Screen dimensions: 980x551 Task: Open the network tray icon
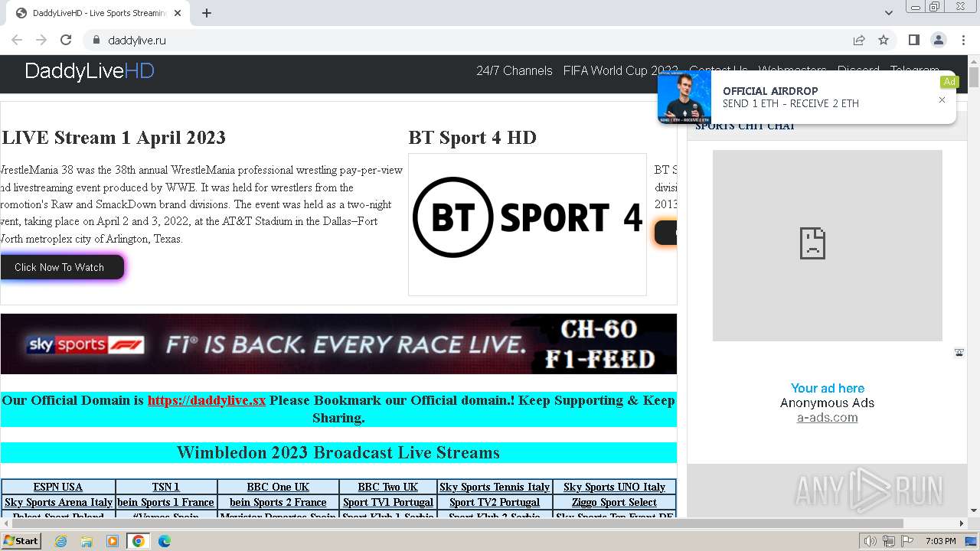888,541
